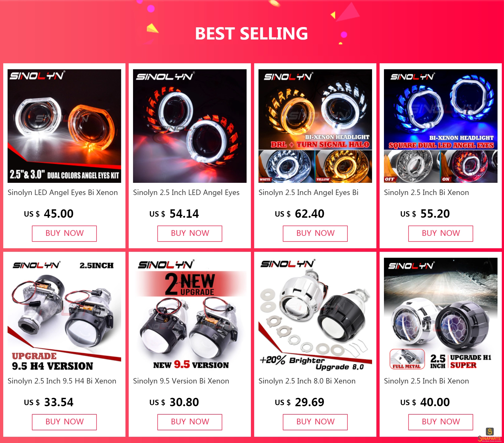Open the +20% Brighter Upgrade 8.0 image
This screenshot has width=504, height=443.
pos(315,315)
